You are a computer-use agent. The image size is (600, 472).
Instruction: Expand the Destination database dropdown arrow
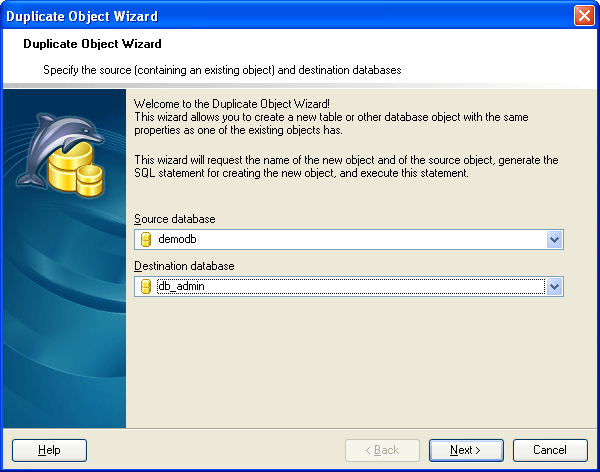pyautogui.click(x=555, y=287)
